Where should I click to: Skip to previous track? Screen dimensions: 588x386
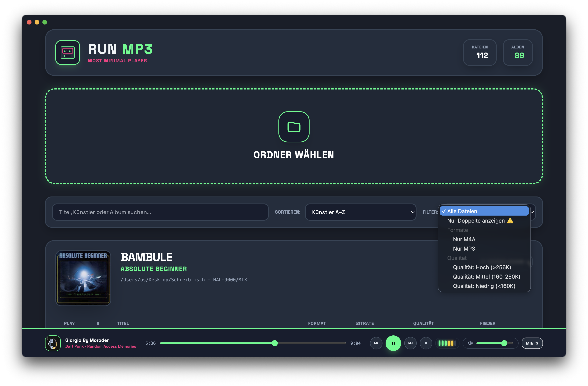376,343
